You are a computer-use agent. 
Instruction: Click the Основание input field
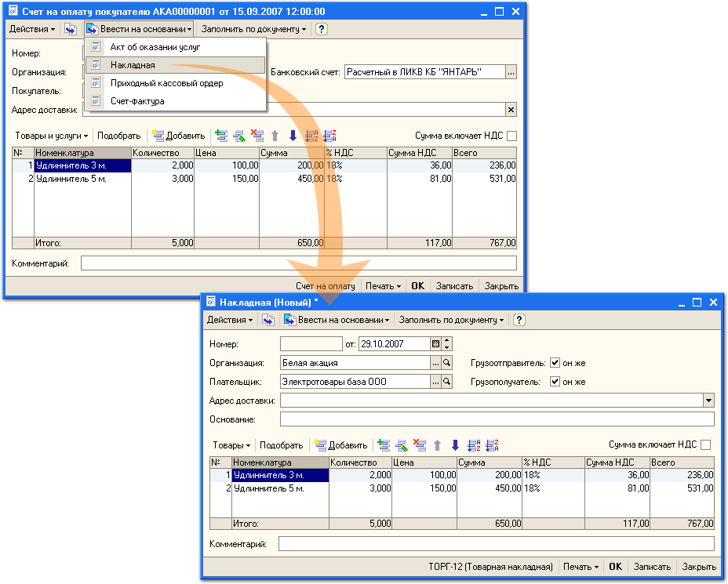tap(497, 419)
